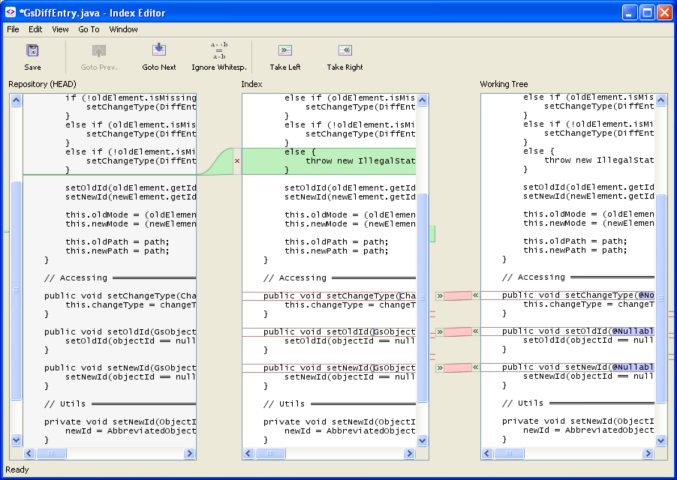
Task: Apply setChangeType change to the right with »
Action: click(x=440, y=296)
